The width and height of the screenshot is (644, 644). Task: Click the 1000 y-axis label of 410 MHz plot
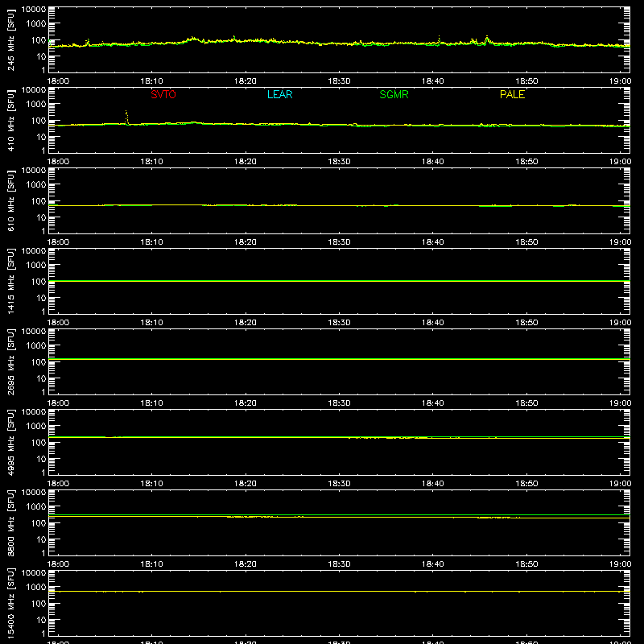tap(36, 105)
